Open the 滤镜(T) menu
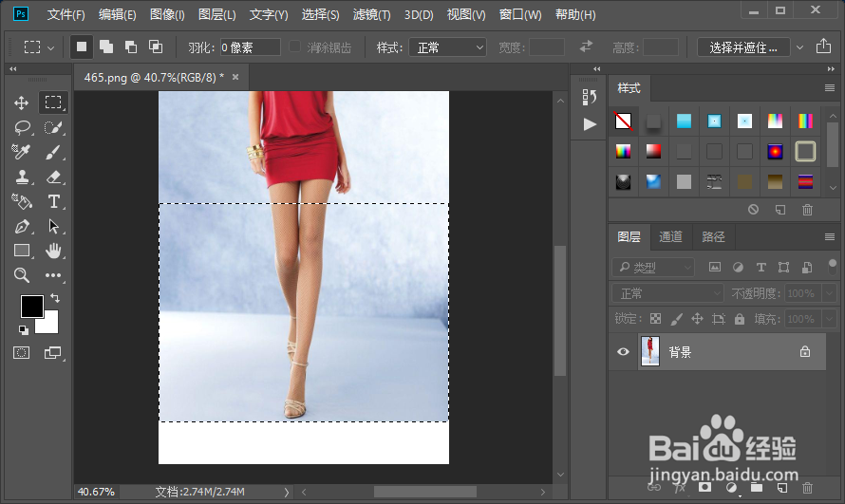This screenshot has height=504, width=845. [371, 15]
